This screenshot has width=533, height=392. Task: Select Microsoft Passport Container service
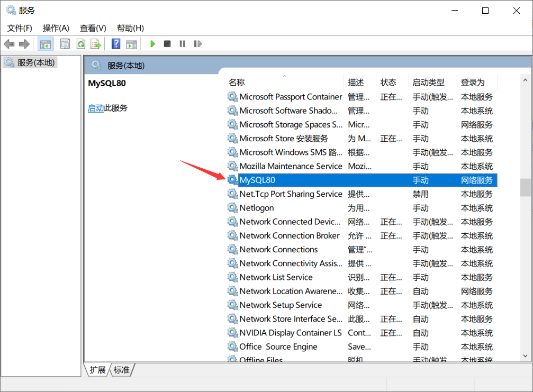click(x=362, y=97)
